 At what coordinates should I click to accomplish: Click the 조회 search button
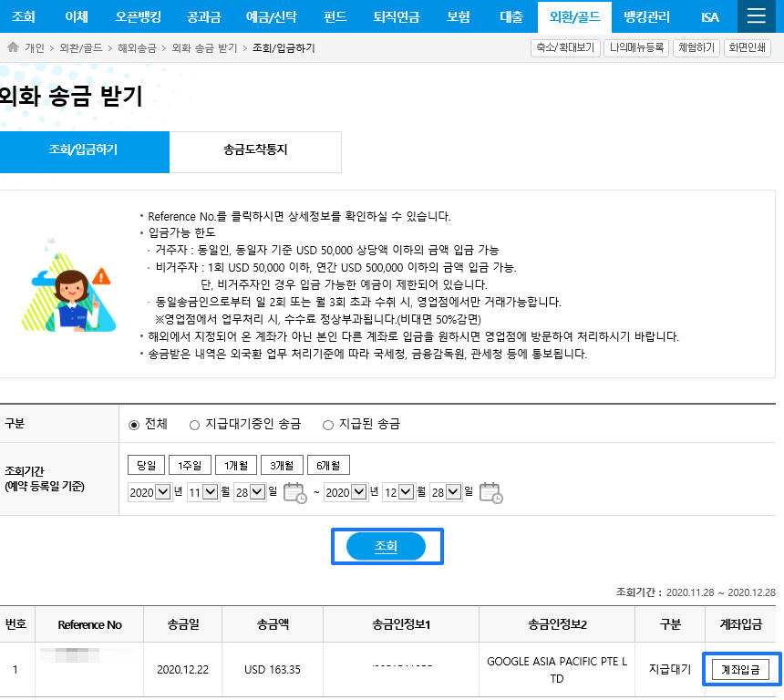(x=387, y=547)
